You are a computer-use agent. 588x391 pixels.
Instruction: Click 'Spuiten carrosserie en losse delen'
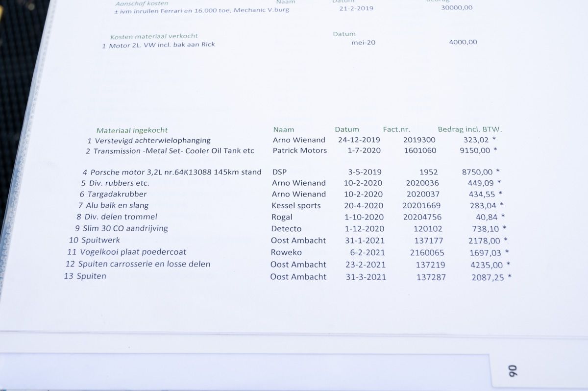coord(144,264)
